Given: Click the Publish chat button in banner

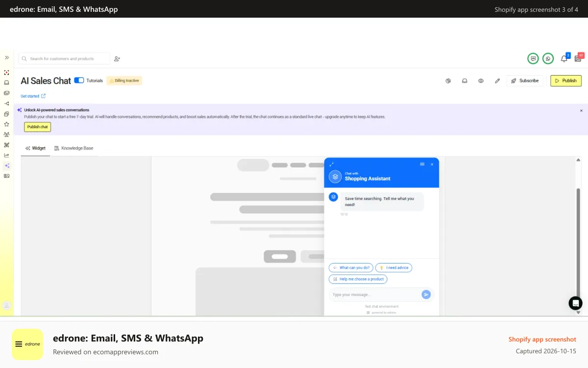Looking at the screenshot, I should (x=37, y=127).
